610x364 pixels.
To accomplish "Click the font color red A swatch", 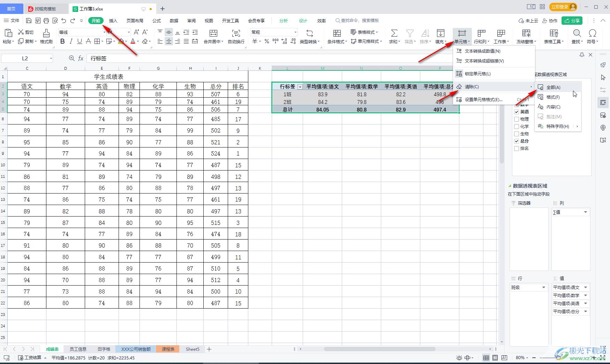I will pos(133,41).
